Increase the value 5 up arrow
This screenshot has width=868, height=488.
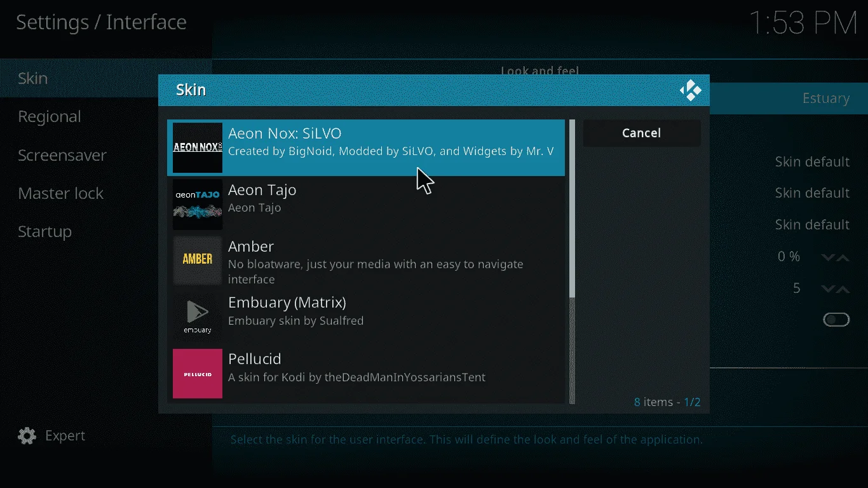(843, 289)
